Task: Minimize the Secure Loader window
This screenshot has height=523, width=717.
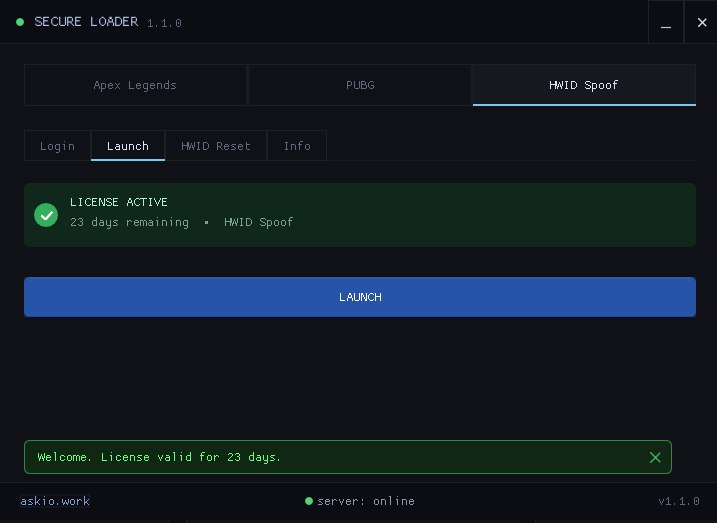Action: 666,22
